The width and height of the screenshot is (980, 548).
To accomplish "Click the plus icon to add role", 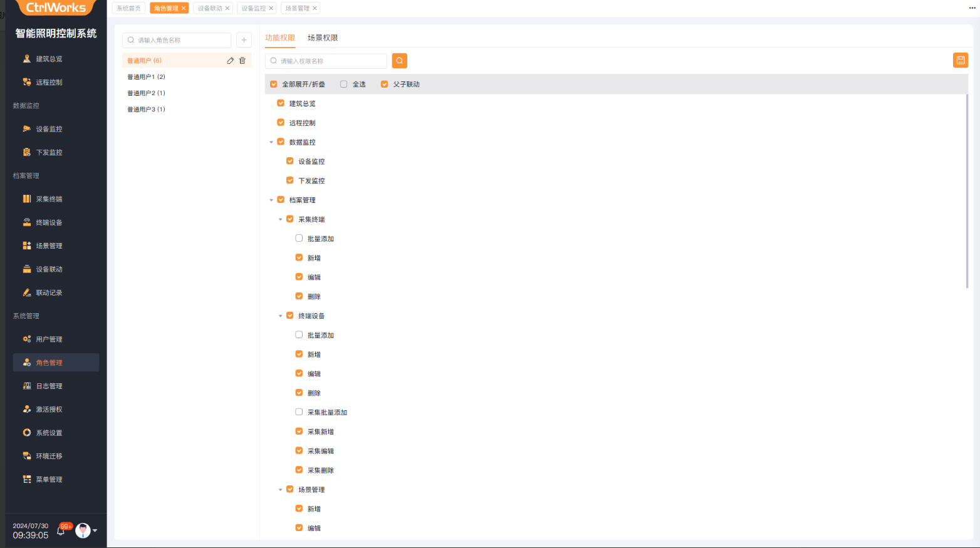I will (244, 40).
